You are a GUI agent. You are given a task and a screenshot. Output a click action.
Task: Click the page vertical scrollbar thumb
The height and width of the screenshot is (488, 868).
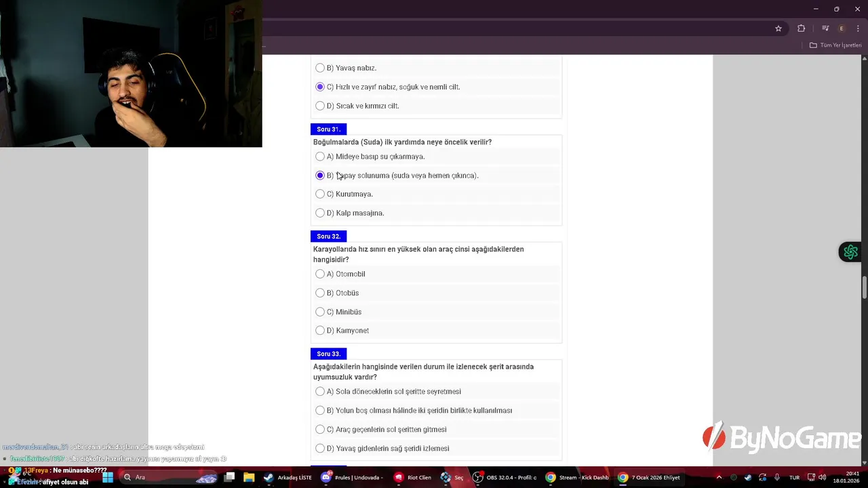[864, 287]
